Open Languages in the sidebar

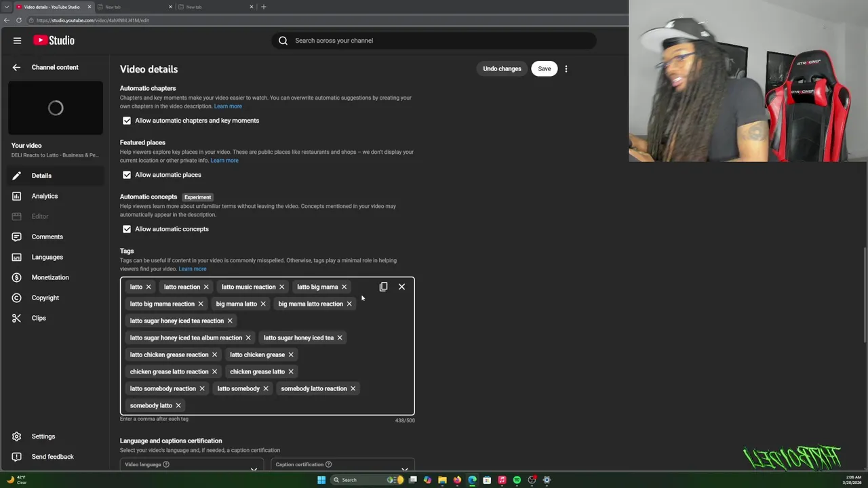(47, 257)
